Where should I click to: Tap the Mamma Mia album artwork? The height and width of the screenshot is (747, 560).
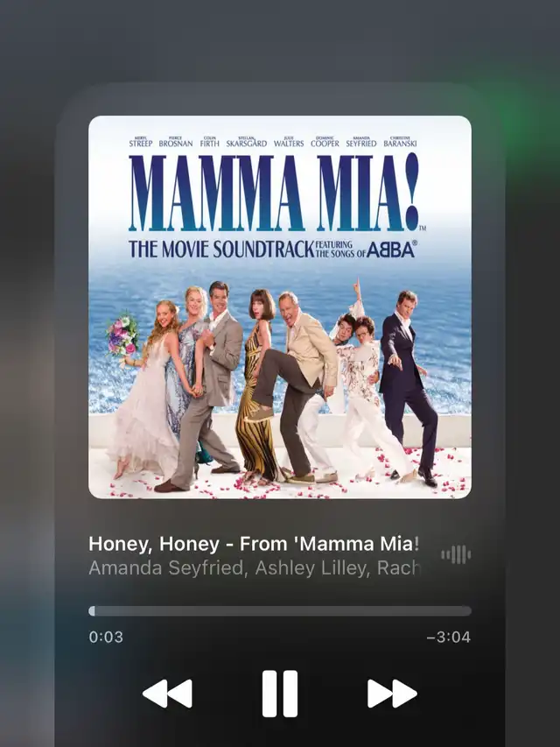tap(280, 307)
